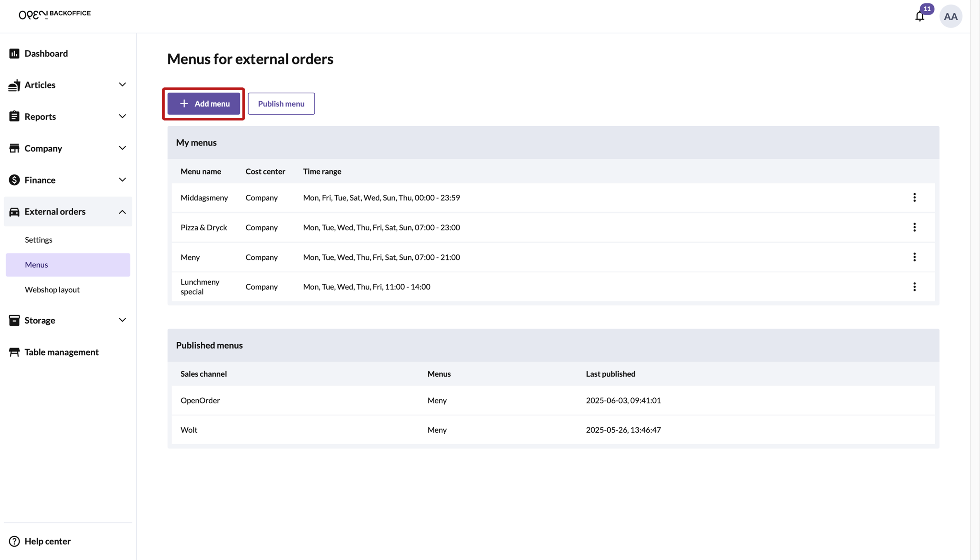Image resolution: width=980 pixels, height=560 pixels.
Task: Click the Time range column header
Action: pos(322,172)
